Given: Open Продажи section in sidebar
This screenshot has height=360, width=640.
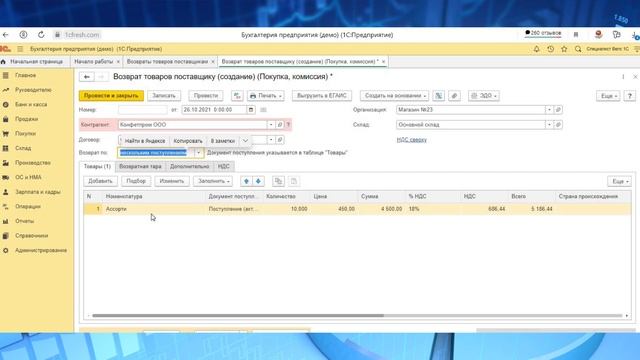Looking at the screenshot, I should coord(27,119).
